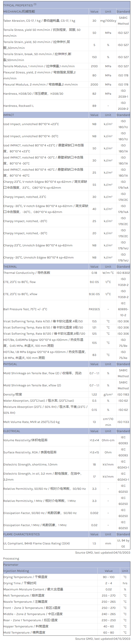131x644 pixels.
Task: Click the IMPACT section header
Action: click(x=9, y=115)
